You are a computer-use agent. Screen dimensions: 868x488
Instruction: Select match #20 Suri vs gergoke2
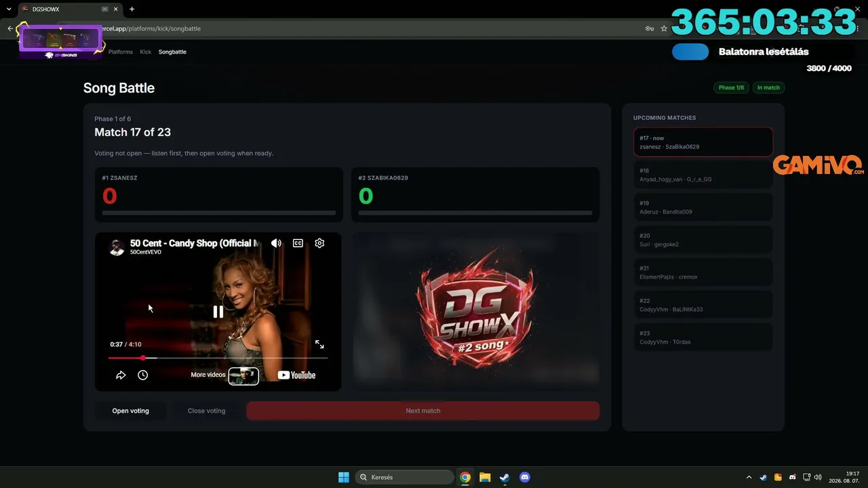coord(703,240)
